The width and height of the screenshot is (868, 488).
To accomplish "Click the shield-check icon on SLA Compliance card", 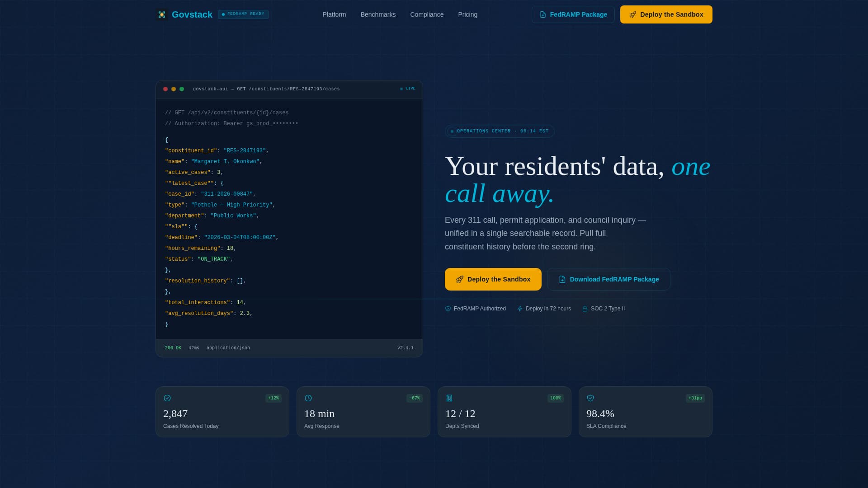I will (590, 398).
